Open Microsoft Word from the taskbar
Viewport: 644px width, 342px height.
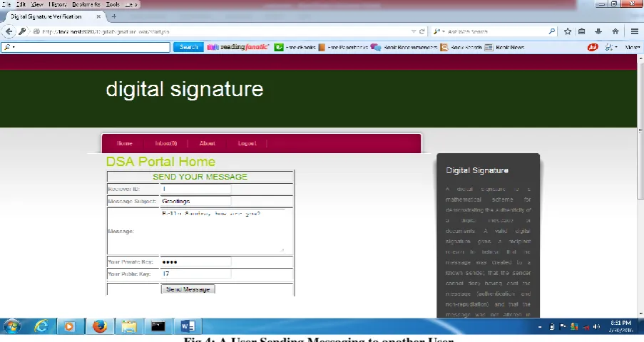(188, 327)
